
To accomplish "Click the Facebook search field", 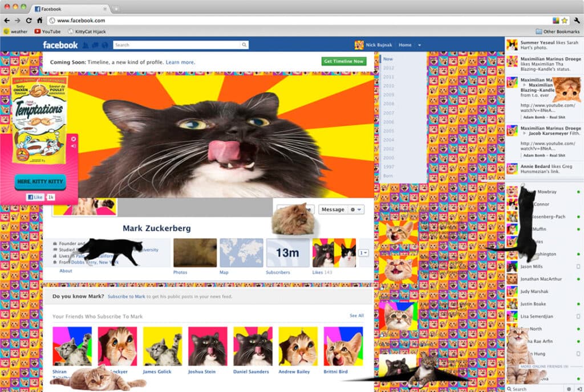I will click(177, 45).
